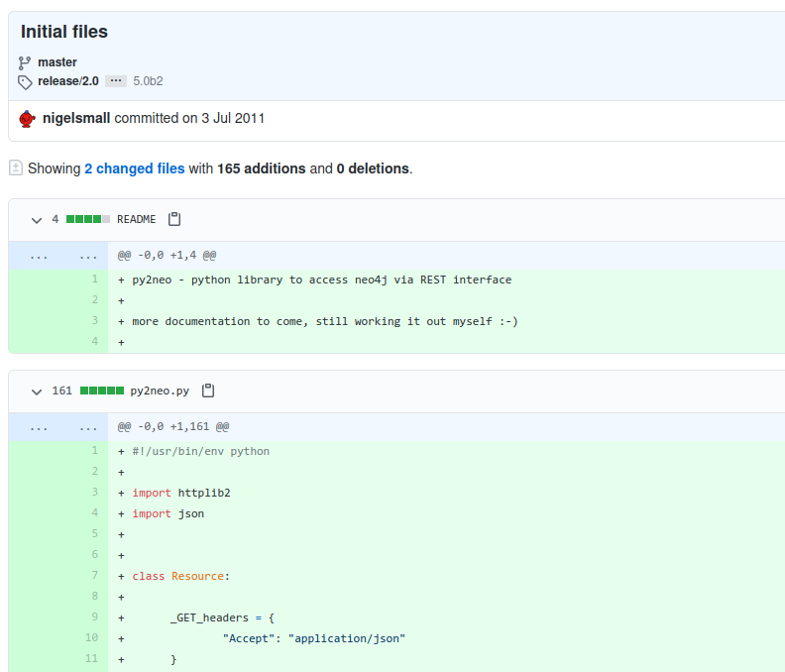Click the 'py2neo - python library' README line
785x672 pixels.
click(x=322, y=280)
